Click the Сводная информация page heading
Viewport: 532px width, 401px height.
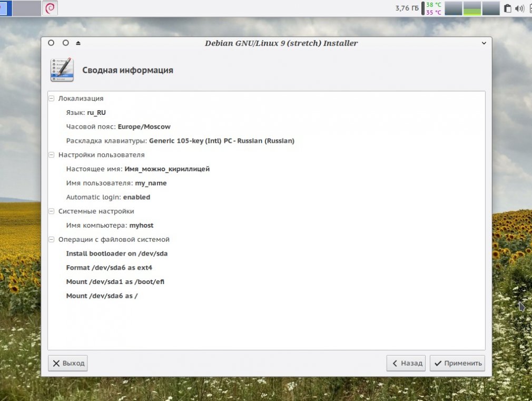click(127, 70)
